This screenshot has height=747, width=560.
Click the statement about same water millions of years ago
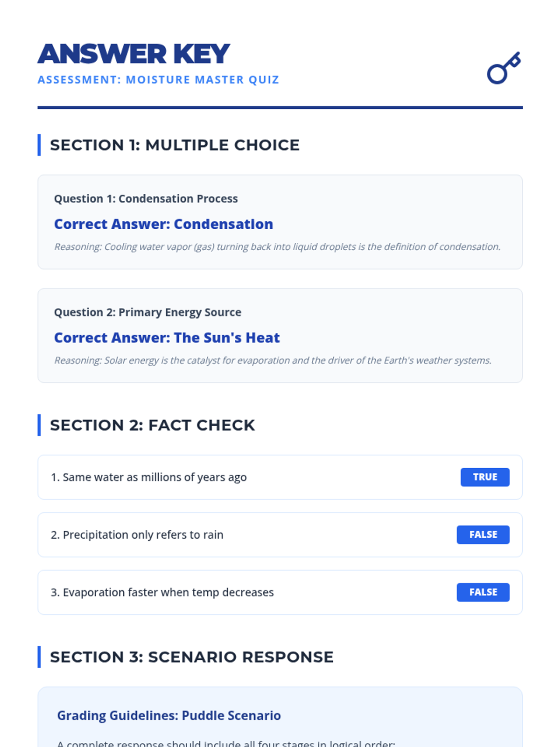(148, 477)
